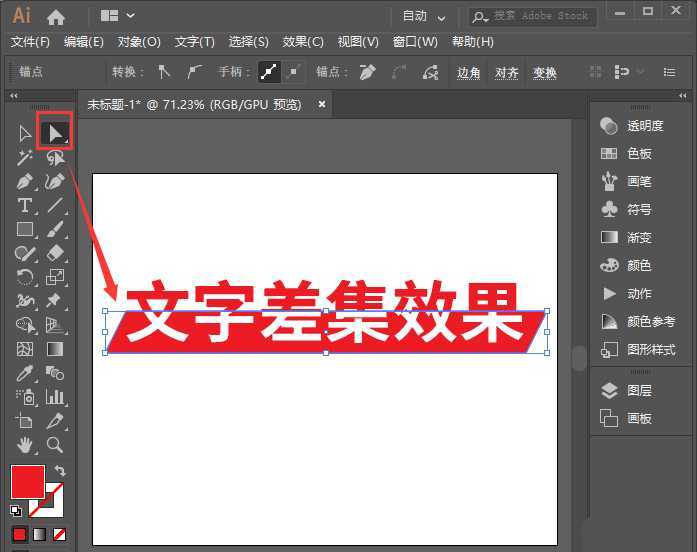Set paint mode to None

tap(59, 534)
